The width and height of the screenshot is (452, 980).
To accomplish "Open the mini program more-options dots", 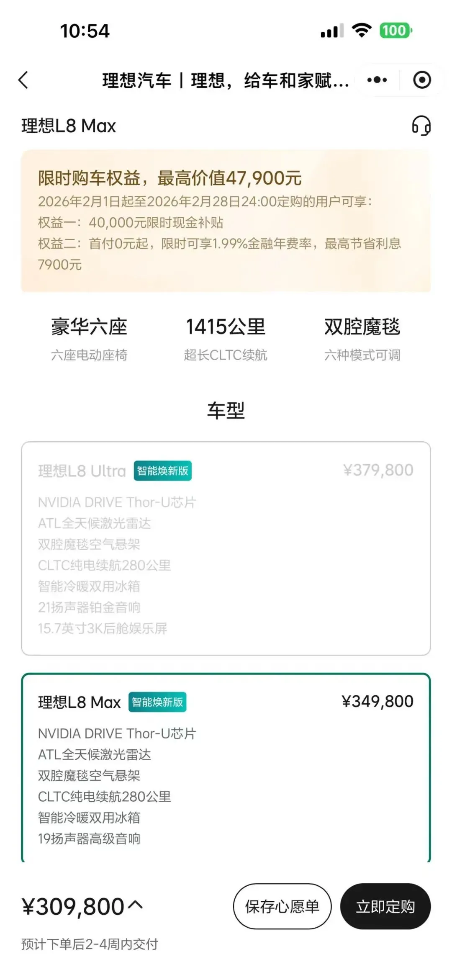I will click(x=377, y=80).
